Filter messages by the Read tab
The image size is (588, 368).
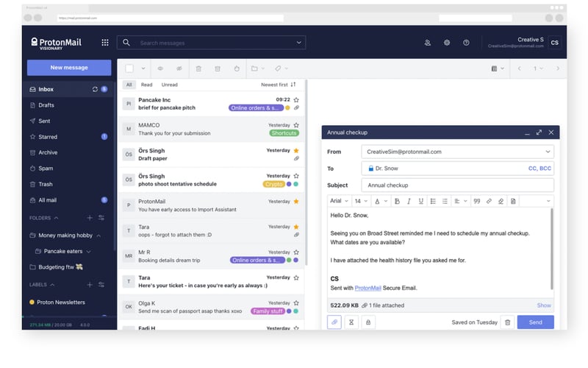click(146, 85)
